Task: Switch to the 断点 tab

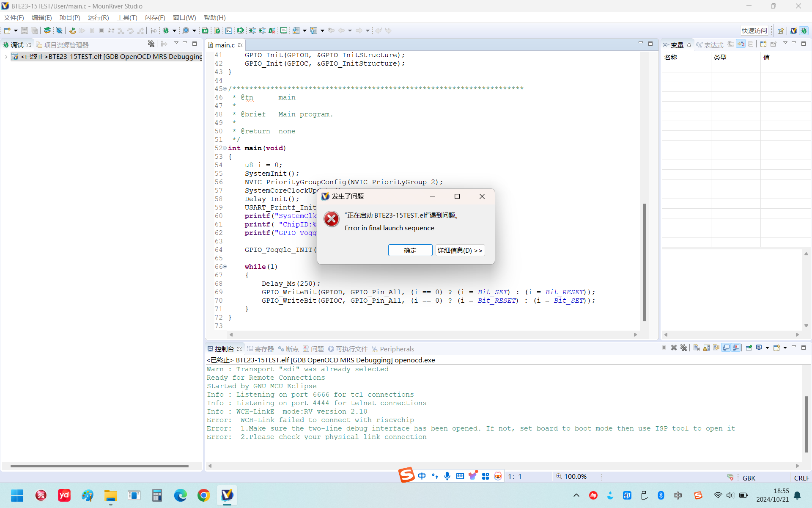Action: click(288, 349)
